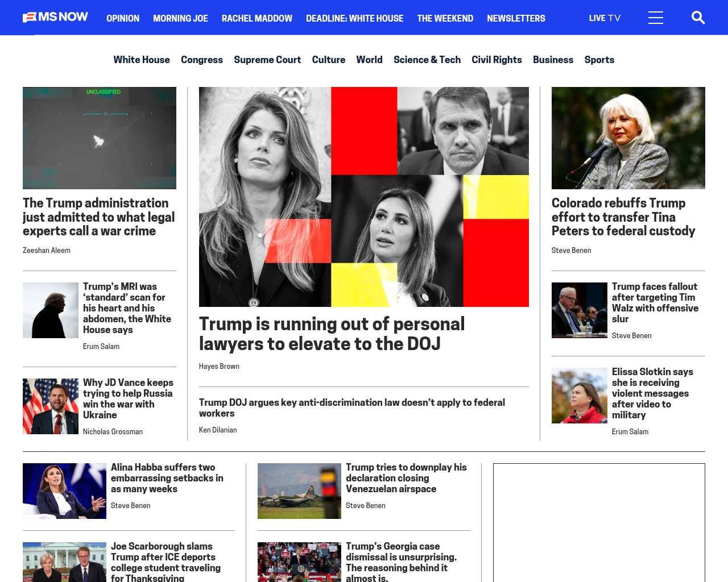728x582 pixels.
Task: Click the MS NOW logo
Action: 55,18
